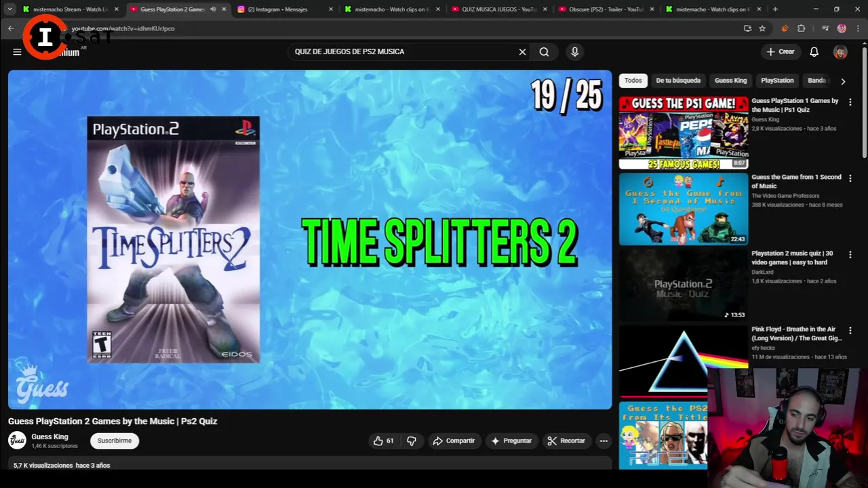Open the orange extension icon in toolbar
The width and height of the screenshot is (868, 488).
tap(785, 28)
